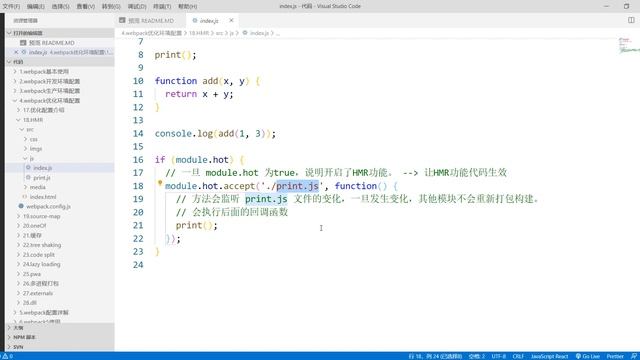Viewport: 640px width, 360px height.
Task: Open the 帮助(H) menu
Action: click(x=187, y=7)
